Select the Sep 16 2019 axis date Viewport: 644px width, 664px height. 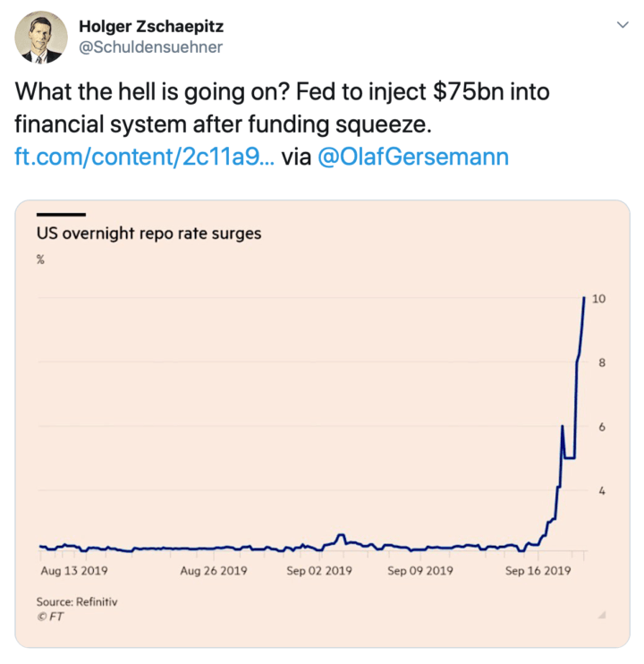tap(538, 570)
